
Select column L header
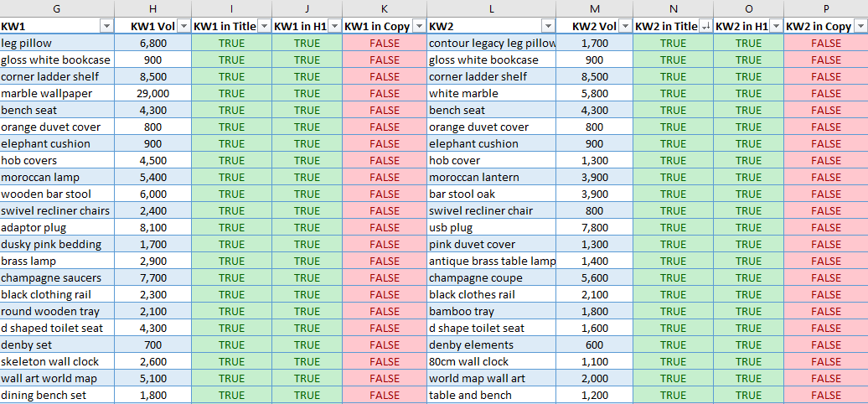(491, 8)
